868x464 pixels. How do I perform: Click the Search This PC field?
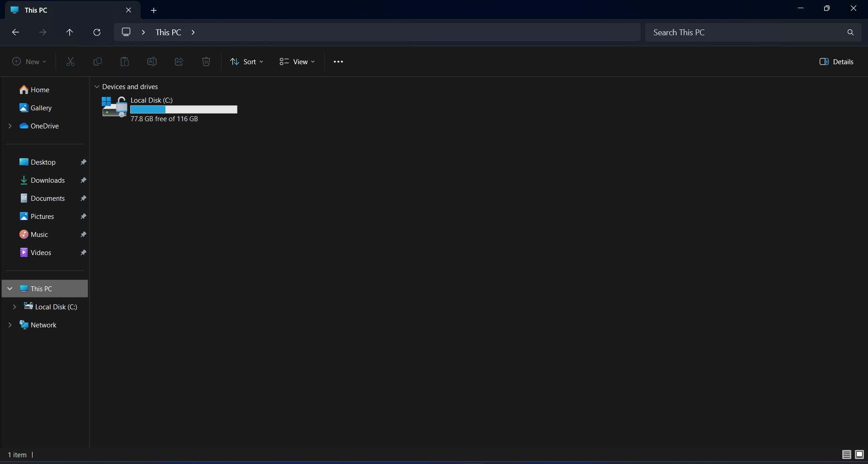753,32
